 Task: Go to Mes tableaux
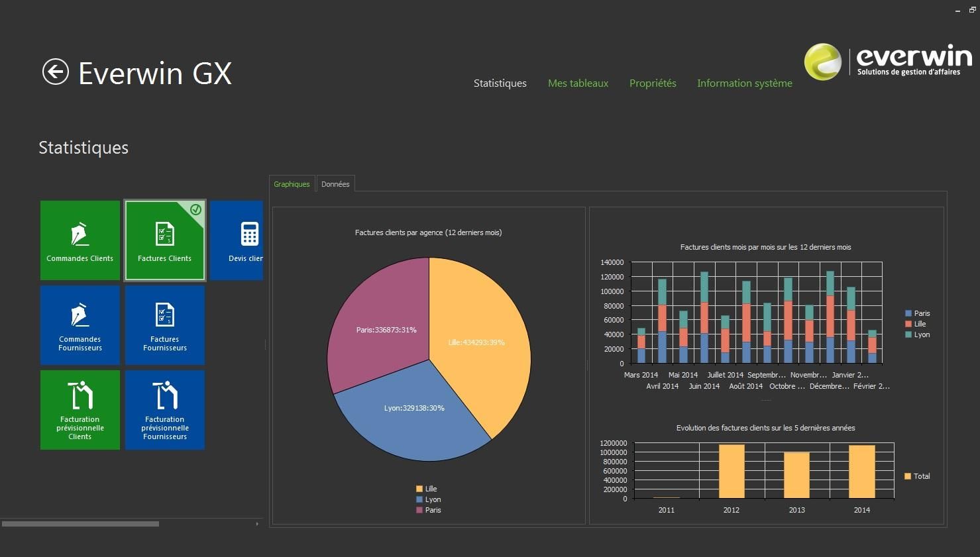[x=578, y=83]
